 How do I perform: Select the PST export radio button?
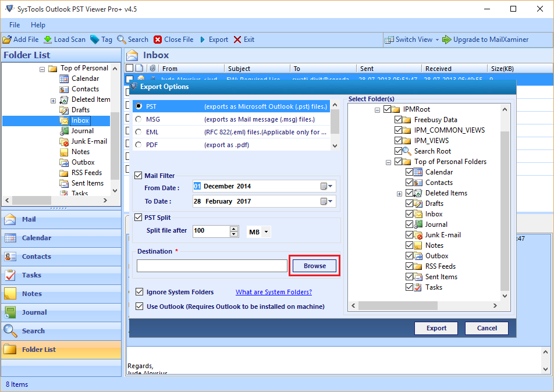coord(138,106)
